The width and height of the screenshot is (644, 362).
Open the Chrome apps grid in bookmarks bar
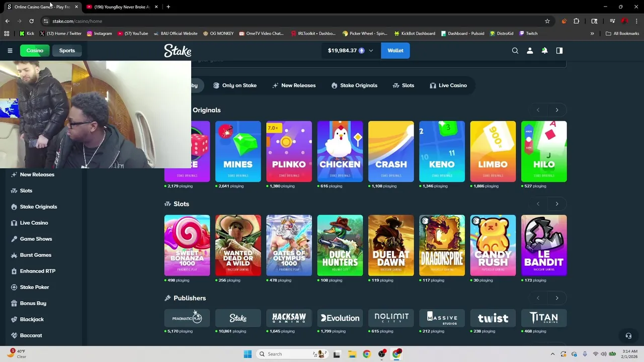(7, 34)
